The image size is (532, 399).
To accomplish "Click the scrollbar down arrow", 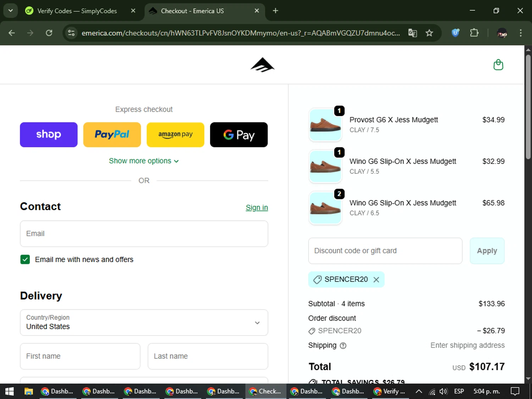I will point(528,379).
